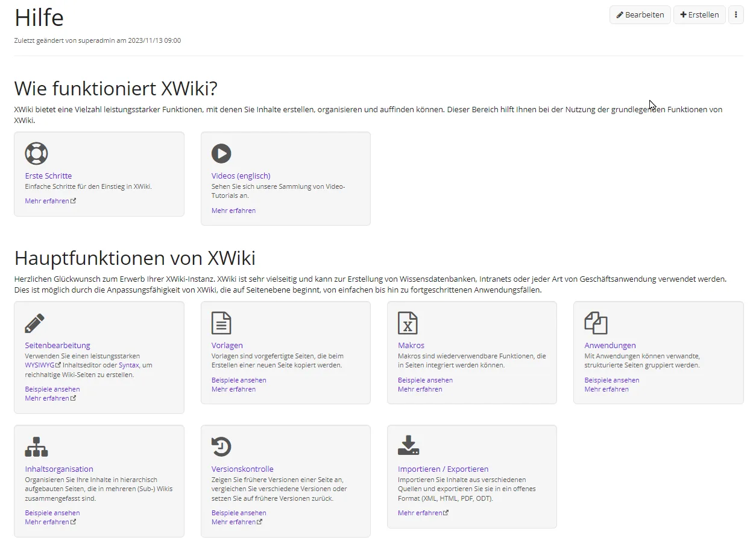Screen dimensions: 756x546
Task: Click the Makros file icon
Action: coord(408,323)
